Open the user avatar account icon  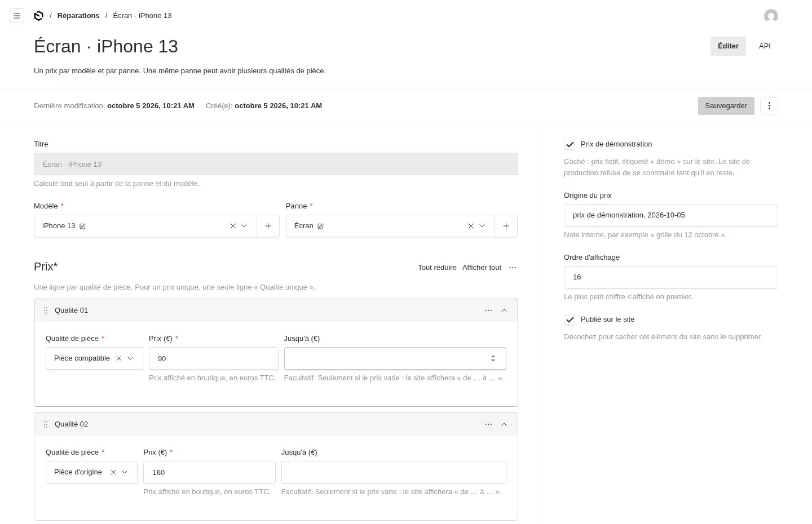click(x=771, y=16)
